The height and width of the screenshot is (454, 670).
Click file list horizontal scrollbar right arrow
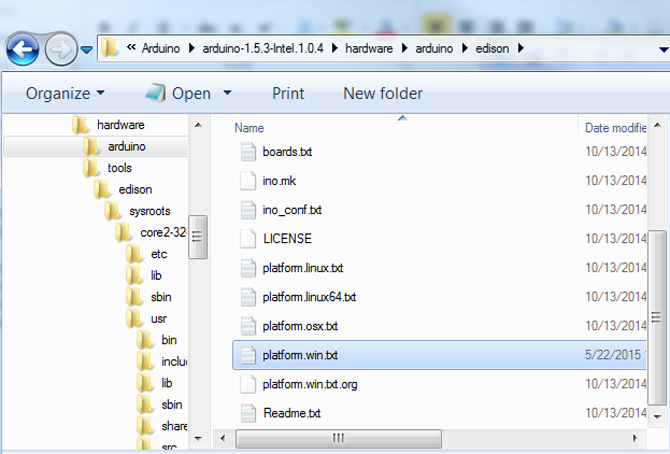635,438
